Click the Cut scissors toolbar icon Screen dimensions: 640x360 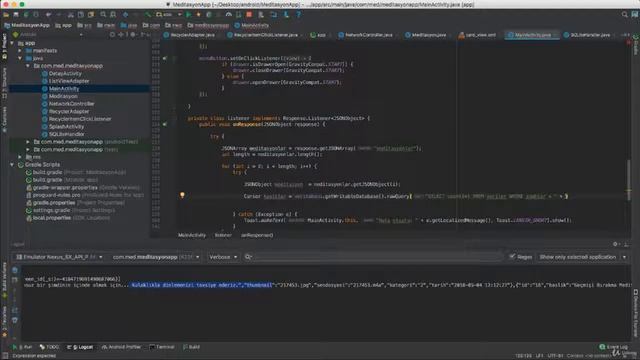pos(71,15)
